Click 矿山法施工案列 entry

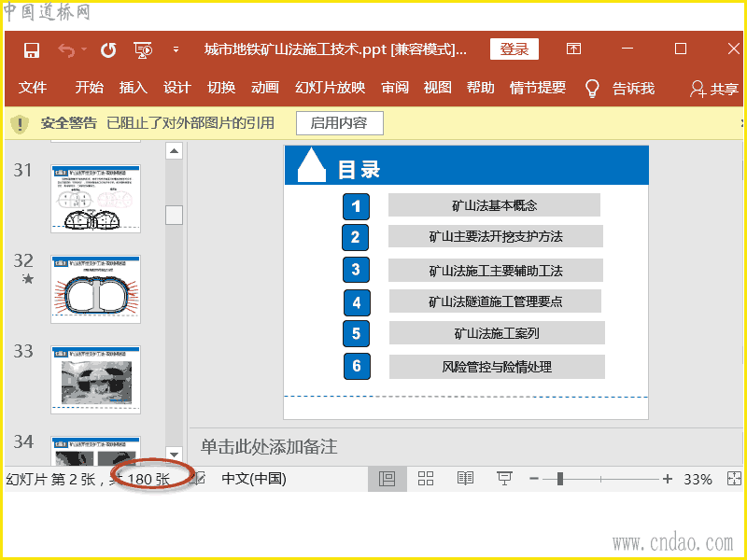(x=497, y=333)
